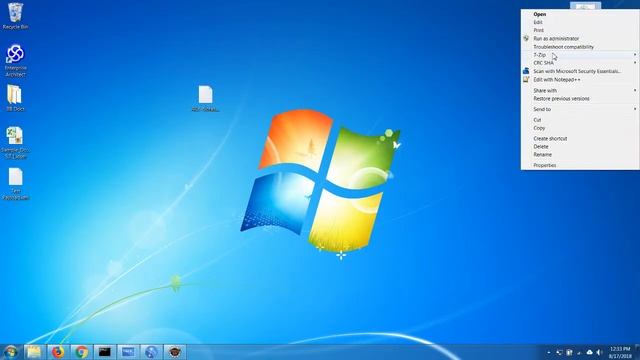This screenshot has width=640, height=360.
Task: Launch Firefox from the taskbar
Action: pos(58,352)
